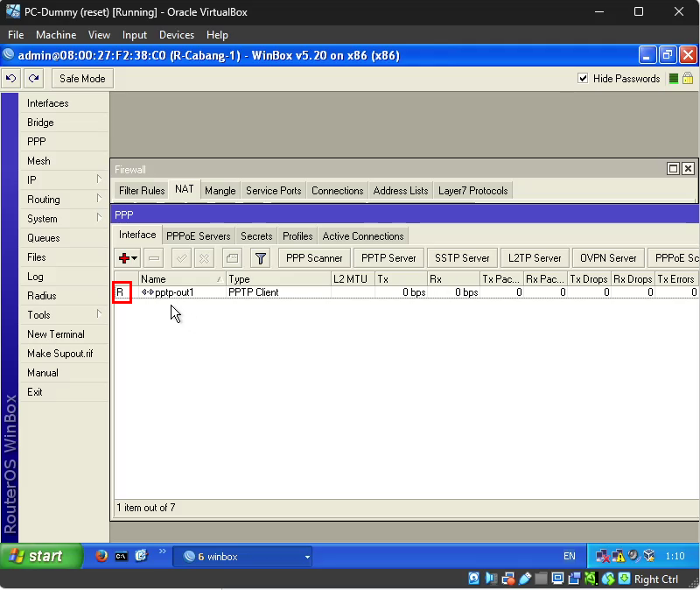The image size is (700, 590).
Task: Open the winbox taskbar group dropdown
Action: click(307, 557)
